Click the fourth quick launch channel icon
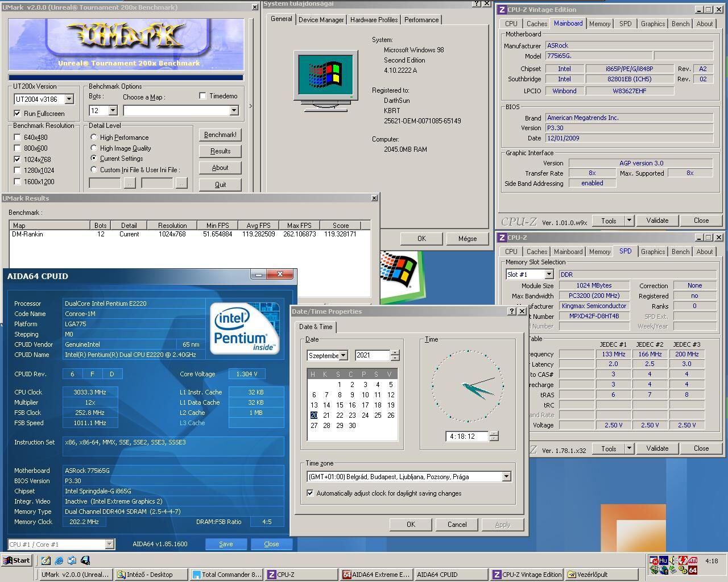The height and width of the screenshot is (582, 728). pos(86,560)
